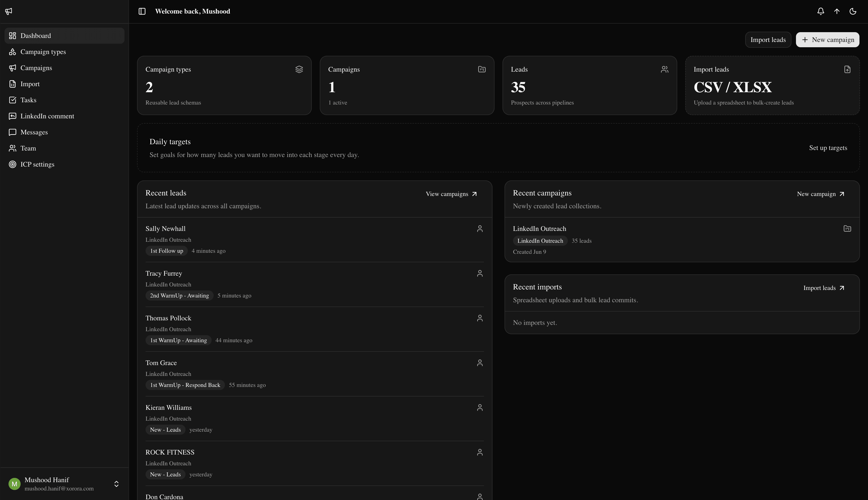The width and height of the screenshot is (868, 500).
Task: Follow the View campaigns link
Action: click(x=451, y=194)
